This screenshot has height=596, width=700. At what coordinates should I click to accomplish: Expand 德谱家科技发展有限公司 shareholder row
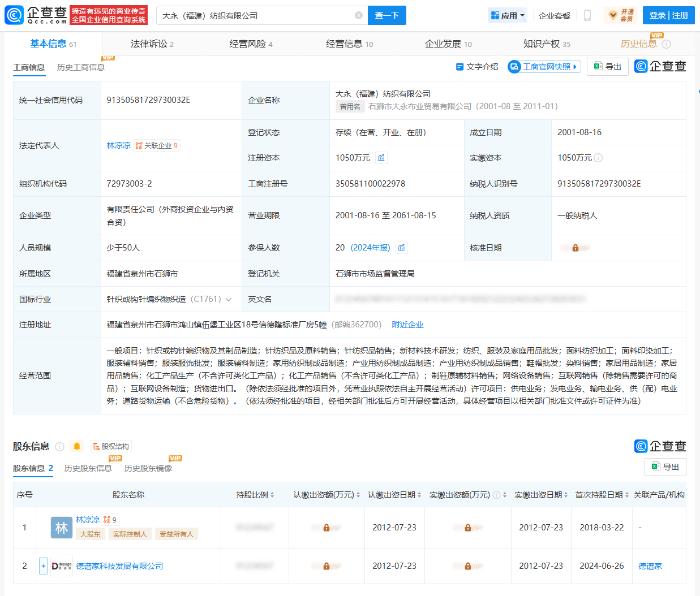pyautogui.click(x=43, y=565)
